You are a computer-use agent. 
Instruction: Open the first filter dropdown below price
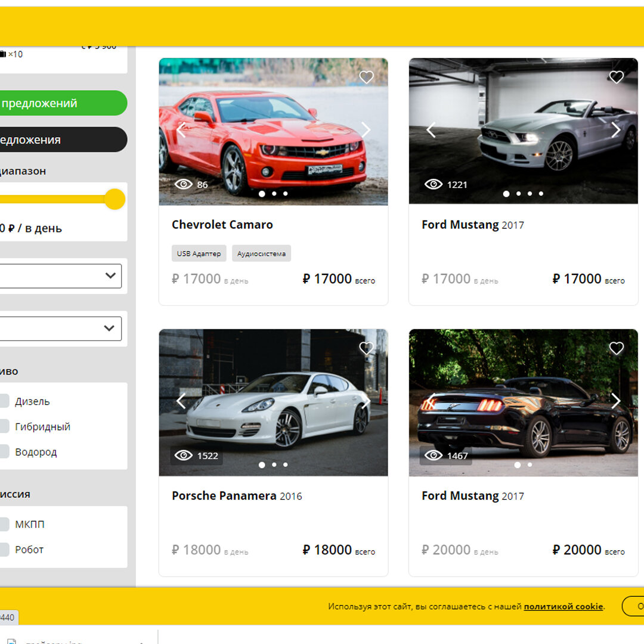pos(61,275)
